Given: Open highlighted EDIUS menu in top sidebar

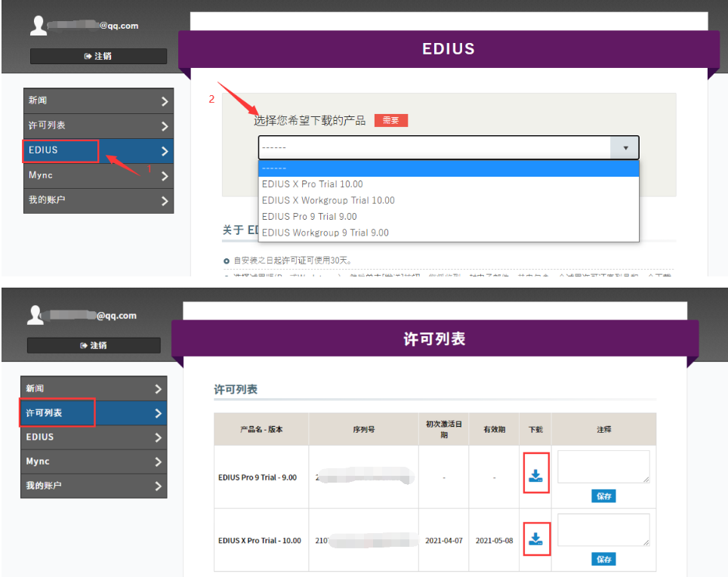Looking at the screenshot, I should coord(98,150).
